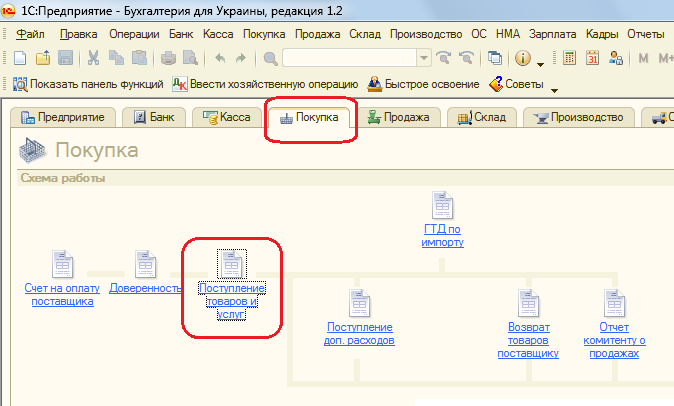Expand the arrow after Советы button
Image resolution: width=674 pixels, height=406 pixels.
tap(555, 90)
